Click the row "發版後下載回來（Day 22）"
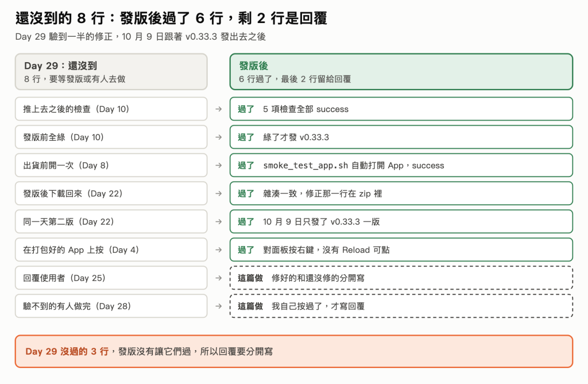 click(111, 193)
